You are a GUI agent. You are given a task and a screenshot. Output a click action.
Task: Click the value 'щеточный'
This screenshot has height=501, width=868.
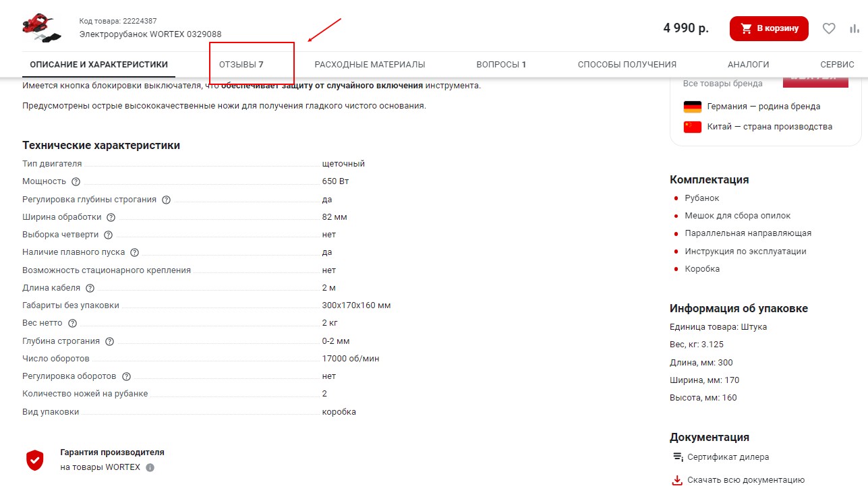coord(343,164)
